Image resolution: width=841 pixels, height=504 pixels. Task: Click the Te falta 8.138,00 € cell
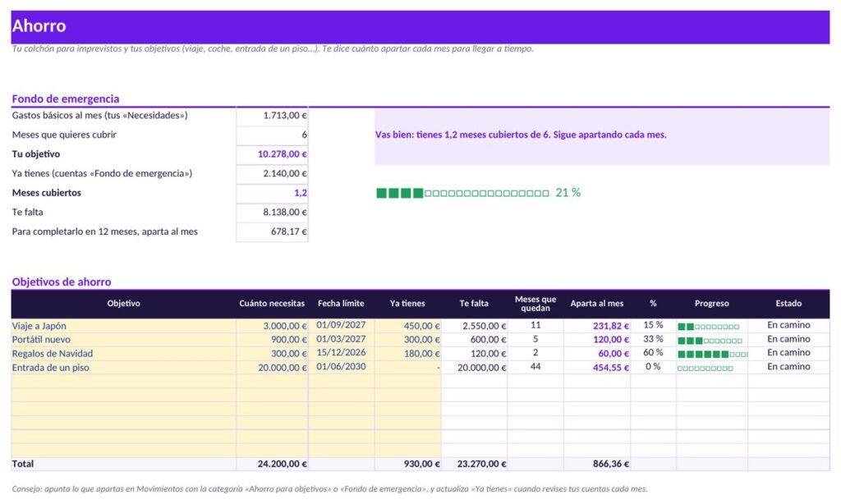pyautogui.click(x=272, y=212)
